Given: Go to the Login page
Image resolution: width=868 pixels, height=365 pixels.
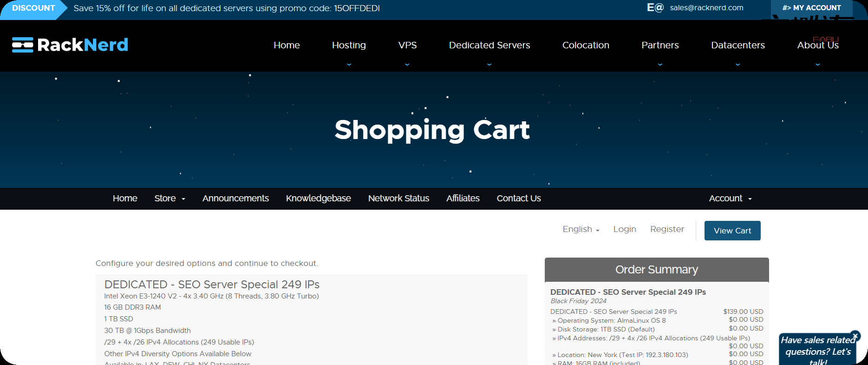Looking at the screenshot, I should tap(624, 229).
